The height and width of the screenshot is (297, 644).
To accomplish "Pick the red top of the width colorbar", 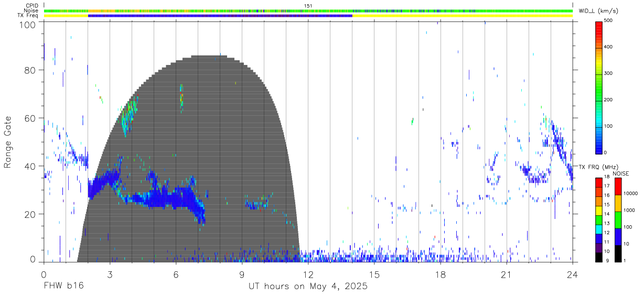I will [x=599, y=27].
